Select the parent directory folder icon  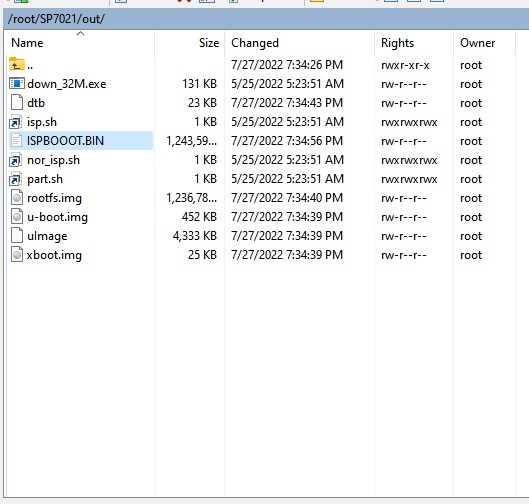pos(17,64)
